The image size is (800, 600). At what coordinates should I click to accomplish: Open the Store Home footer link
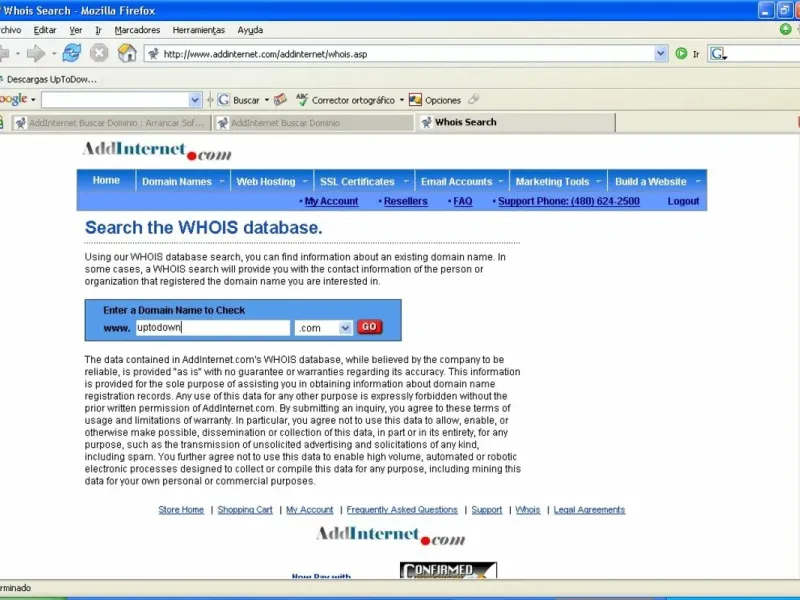pyautogui.click(x=181, y=510)
